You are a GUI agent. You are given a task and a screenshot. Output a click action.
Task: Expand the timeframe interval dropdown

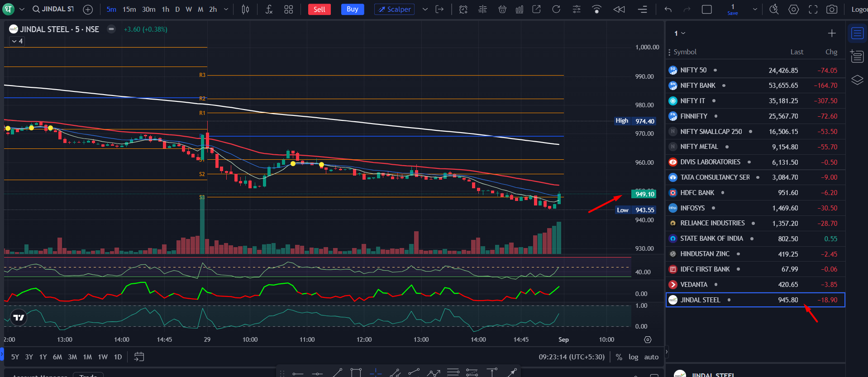226,9
